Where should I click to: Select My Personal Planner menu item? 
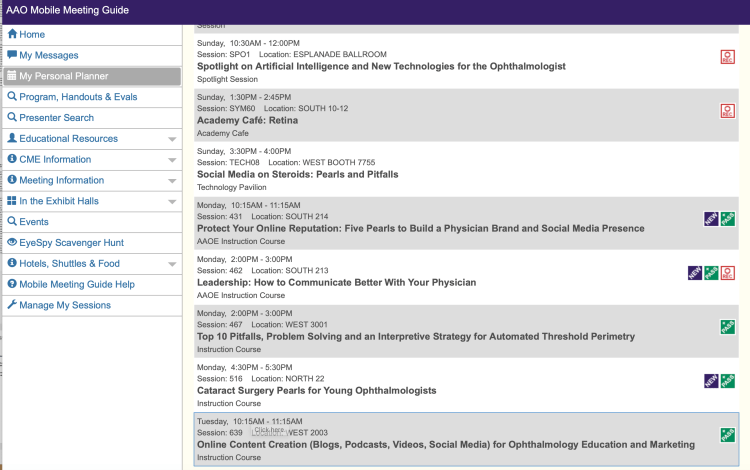(x=92, y=76)
